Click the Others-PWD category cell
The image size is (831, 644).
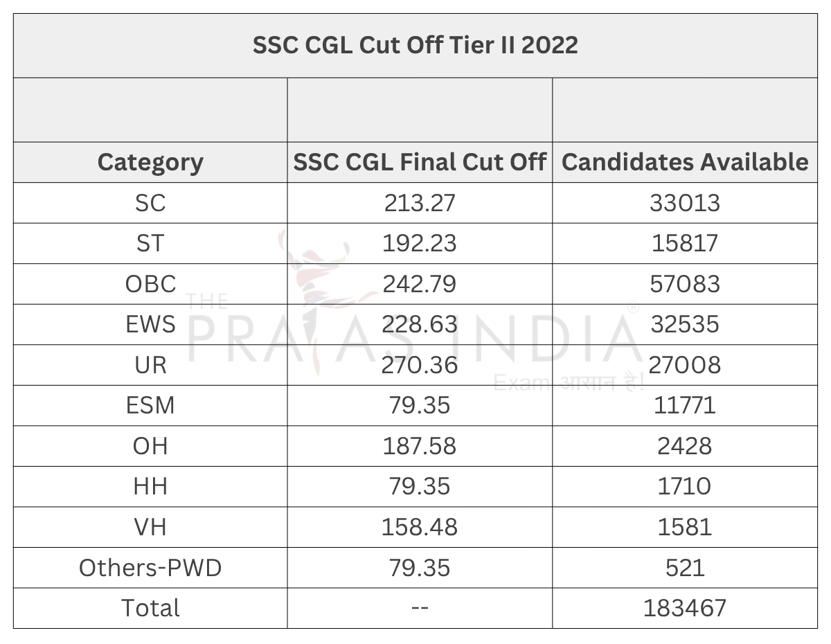[x=150, y=568]
